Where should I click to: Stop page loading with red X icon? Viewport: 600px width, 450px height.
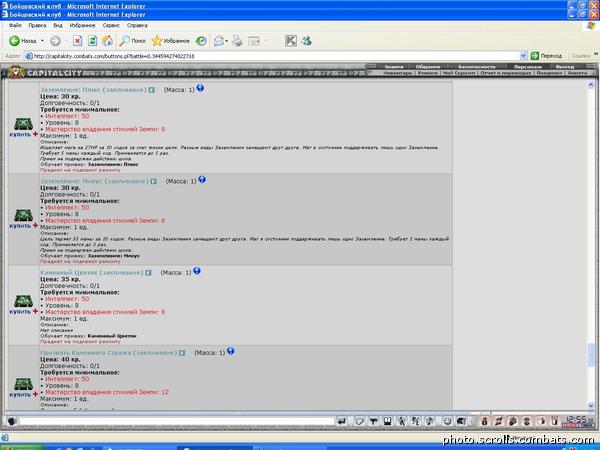[78, 41]
